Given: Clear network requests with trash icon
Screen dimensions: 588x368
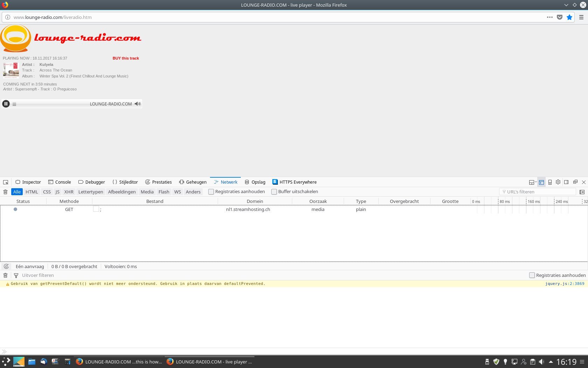Looking at the screenshot, I should point(6,192).
